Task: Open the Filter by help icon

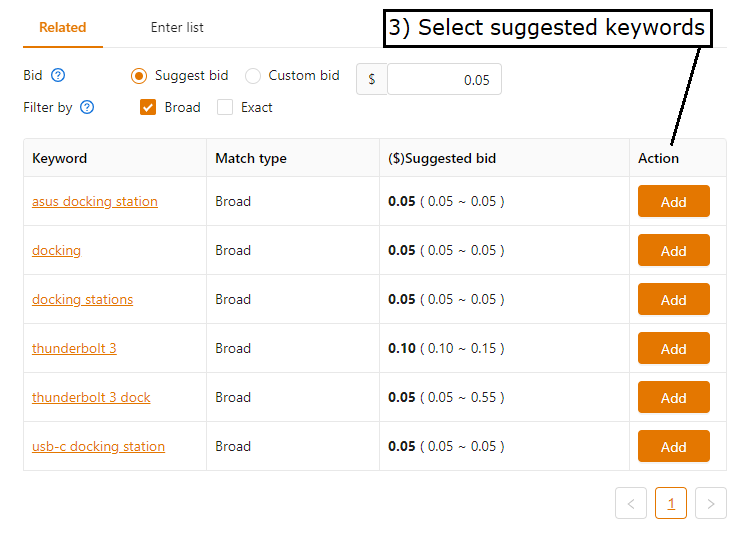Action: click(x=87, y=107)
